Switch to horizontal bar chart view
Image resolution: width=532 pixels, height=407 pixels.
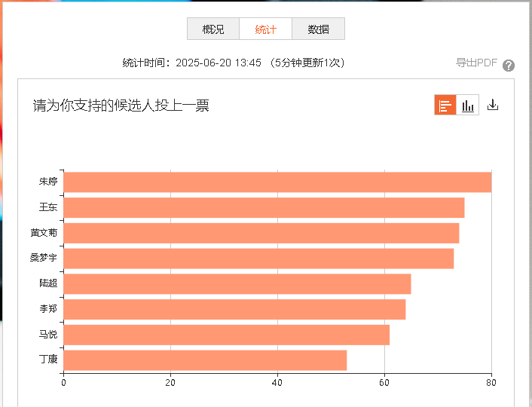(445, 106)
